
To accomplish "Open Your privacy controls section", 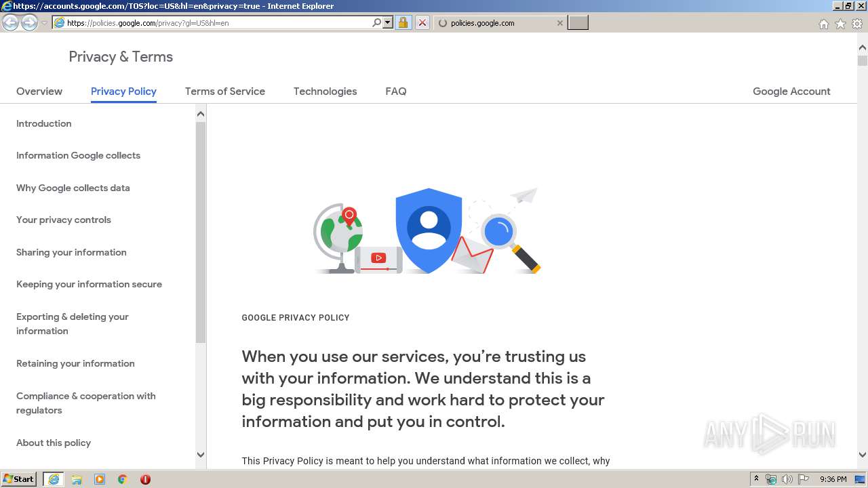I will click(64, 220).
